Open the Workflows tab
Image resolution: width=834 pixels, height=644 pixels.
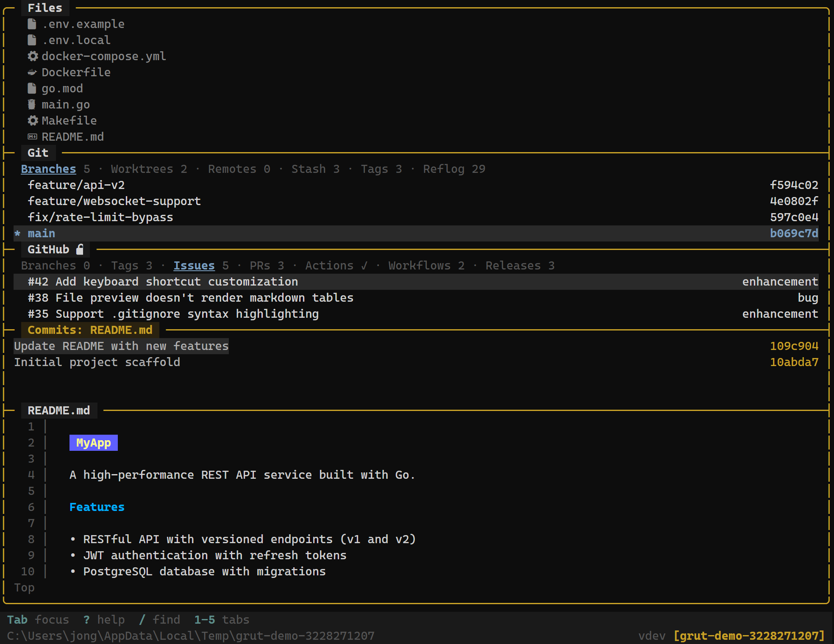pos(427,266)
